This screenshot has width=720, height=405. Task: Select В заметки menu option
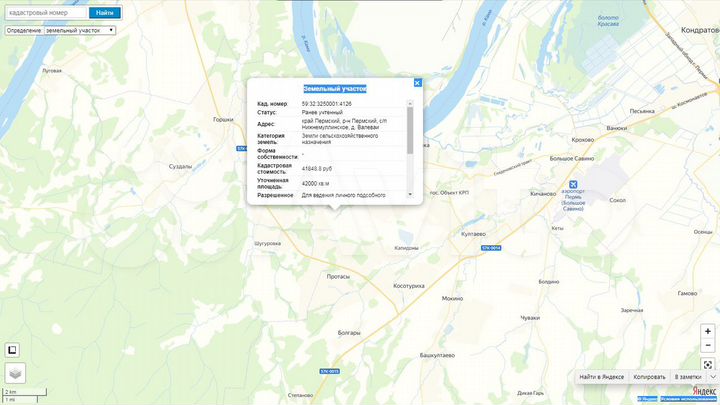pyautogui.click(x=688, y=377)
